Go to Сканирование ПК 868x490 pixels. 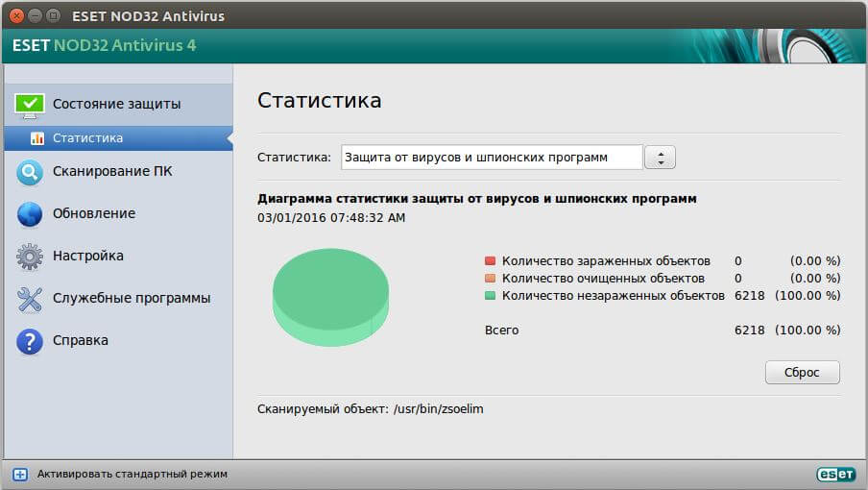pos(118,172)
